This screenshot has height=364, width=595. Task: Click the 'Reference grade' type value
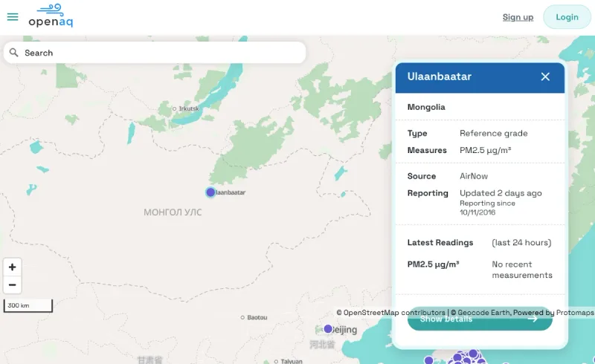493,134
